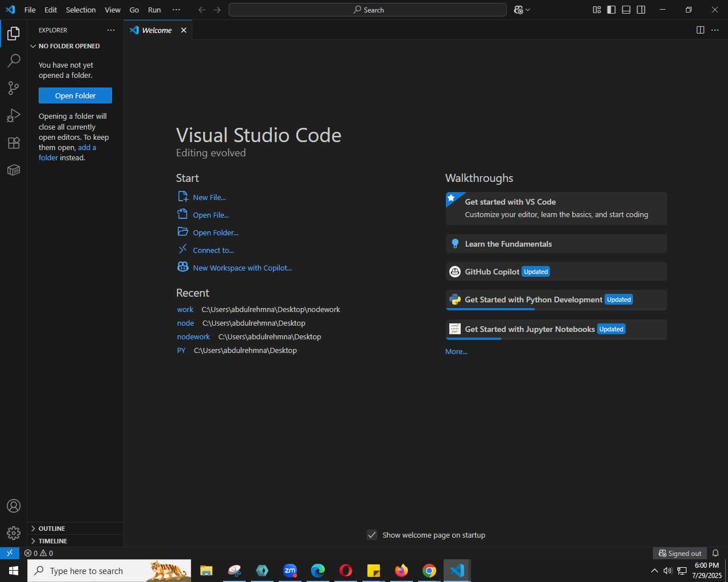Close the Welcome tab
Image resolution: width=728 pixels, height=582 pixels.
[184, 30]
